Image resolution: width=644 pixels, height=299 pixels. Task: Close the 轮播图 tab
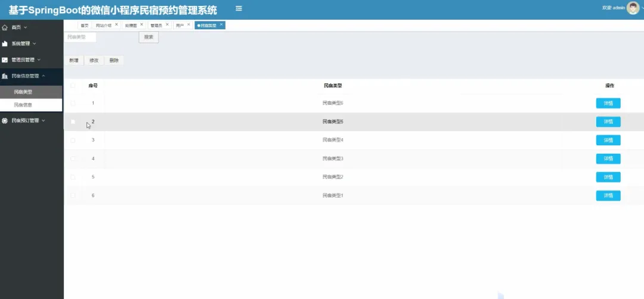click(142, 24)
